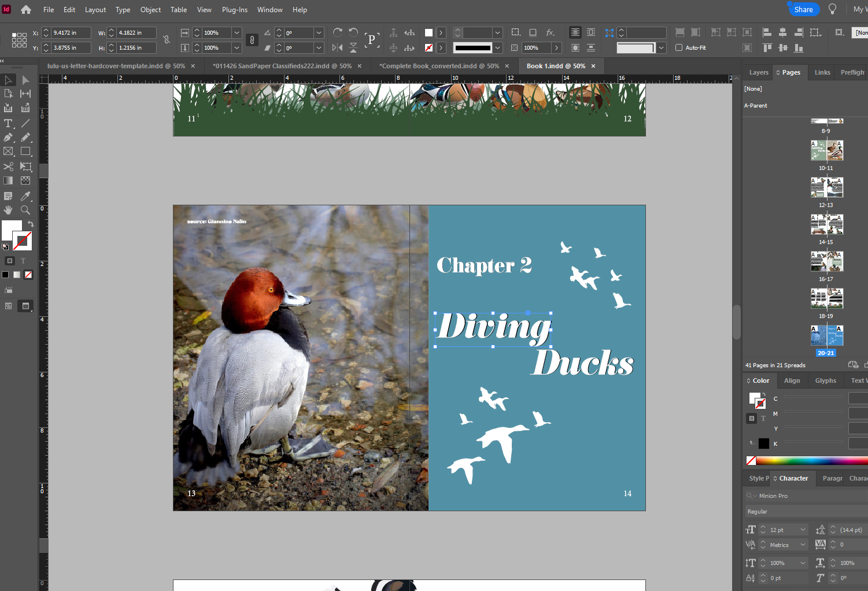The image size is (868, 591).
Task: Select the Free Transform tool
Action: [x=25, y=167]
